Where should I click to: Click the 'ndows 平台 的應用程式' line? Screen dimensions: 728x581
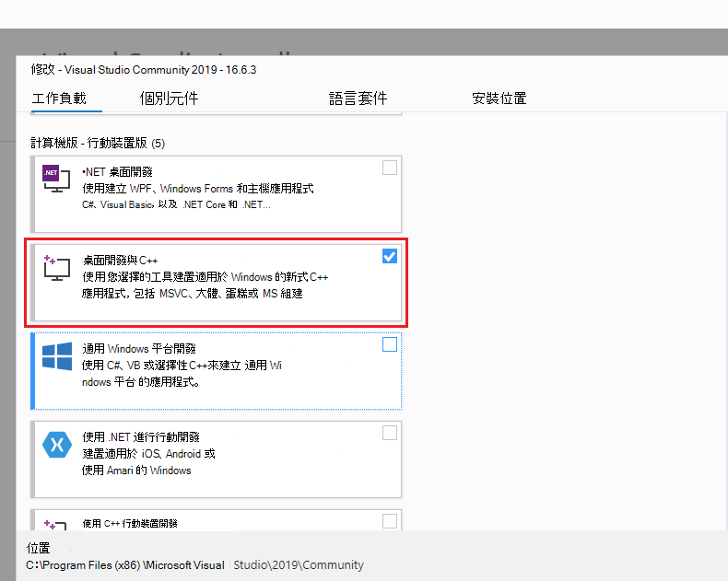tap(141, 382)
